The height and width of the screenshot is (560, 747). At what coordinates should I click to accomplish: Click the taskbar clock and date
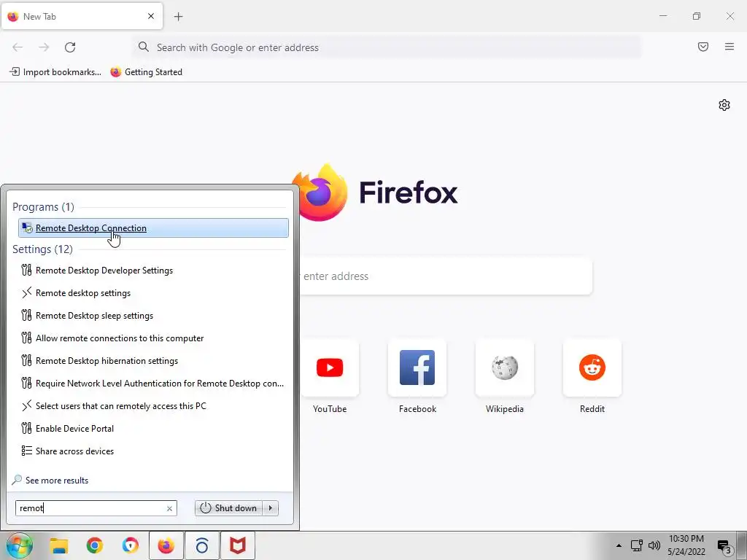click(x=686, y=545)
